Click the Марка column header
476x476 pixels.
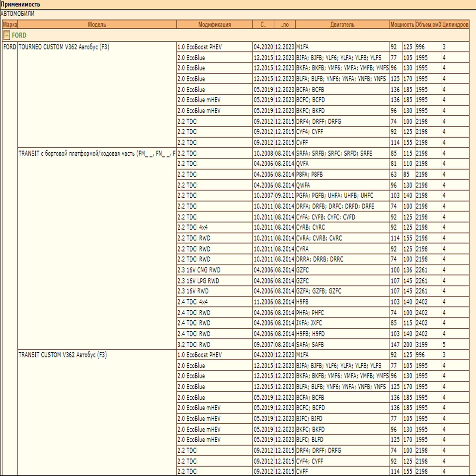click(10, 24)
